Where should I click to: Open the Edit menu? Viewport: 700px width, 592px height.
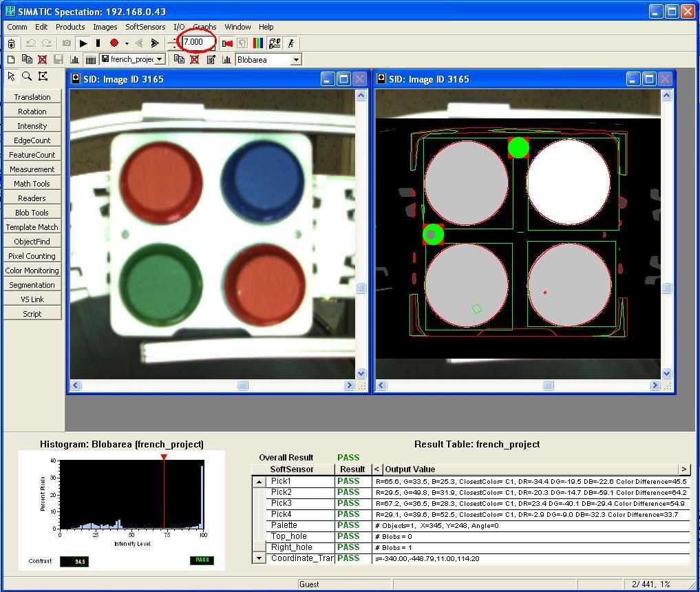tap(41, 27)
